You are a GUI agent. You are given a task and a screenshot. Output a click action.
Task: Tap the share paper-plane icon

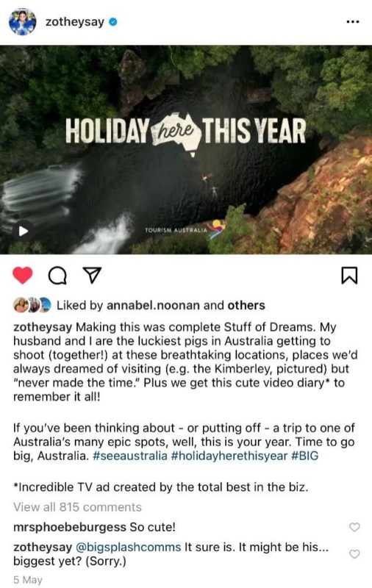tap(92, 276)
